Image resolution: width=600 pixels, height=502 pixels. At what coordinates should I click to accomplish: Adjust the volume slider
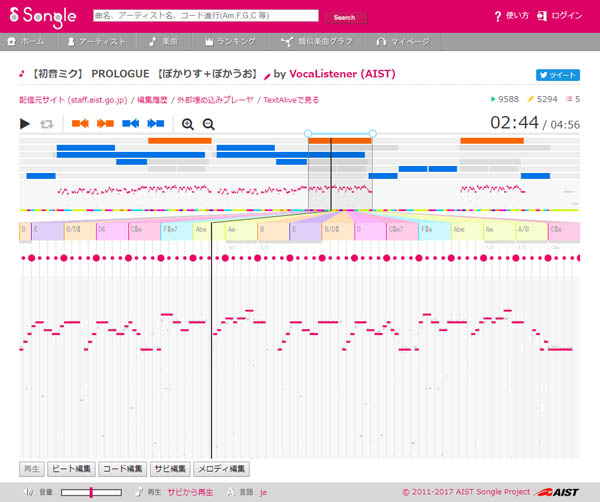91,492
